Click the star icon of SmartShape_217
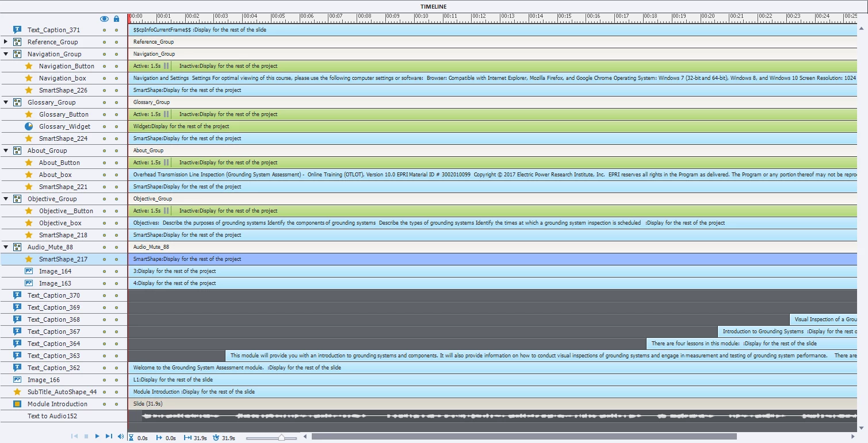The height and width of the screenshot is (443, 868). coord(29,259)
